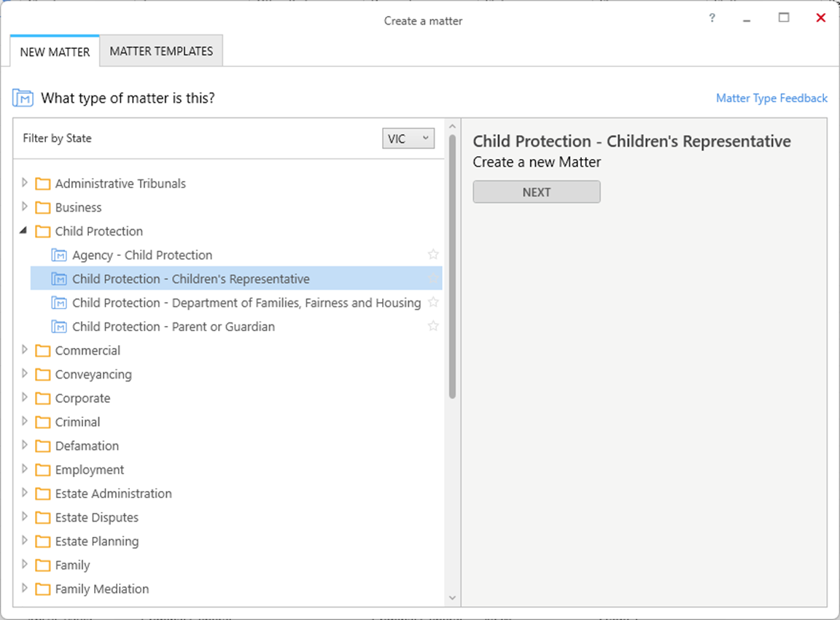840x620 pixels.
Task: Click the Defamation folder icon
Action: [x=42, y=446]
